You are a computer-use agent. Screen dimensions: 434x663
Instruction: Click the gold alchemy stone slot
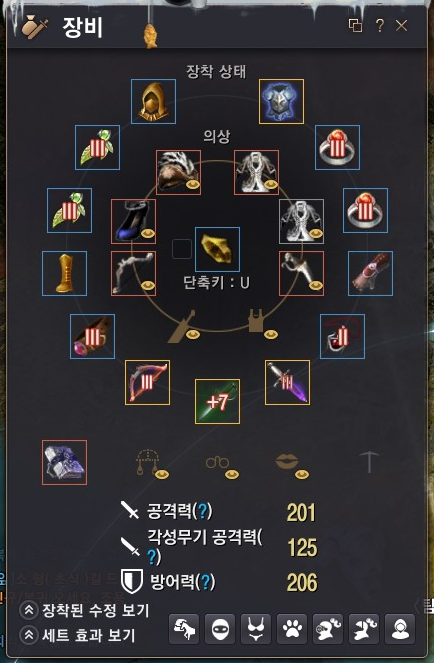pos(217,249)
